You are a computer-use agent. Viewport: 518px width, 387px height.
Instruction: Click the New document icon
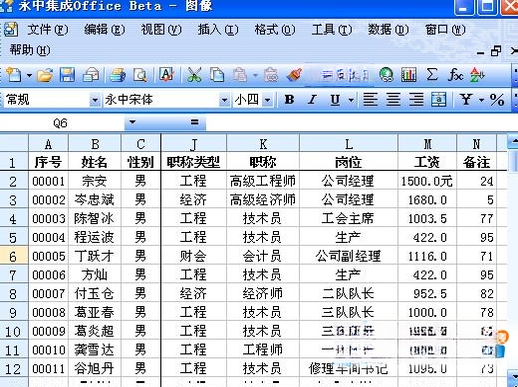[13, 75]
